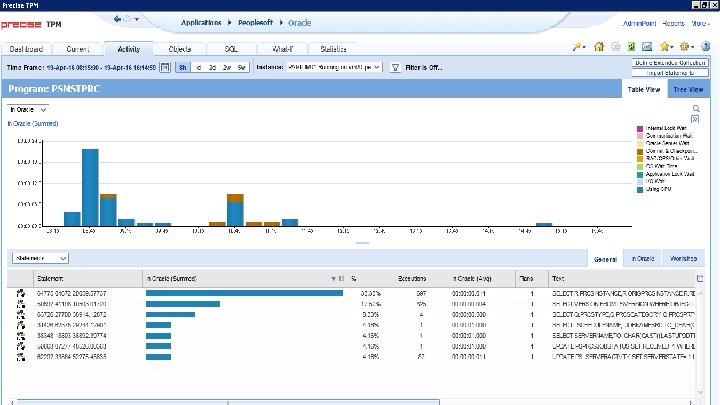This screenshot has width=720, height=405.
Task: Open the magic wand actions dropdown
Action: 579,46
